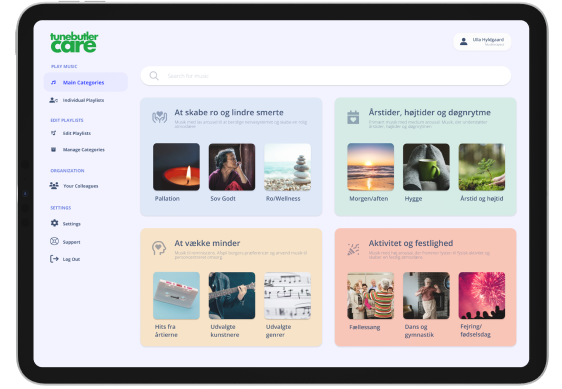
Task: Select the At vække minder heading
Action: pyautogui.click(x=207, y=243)
